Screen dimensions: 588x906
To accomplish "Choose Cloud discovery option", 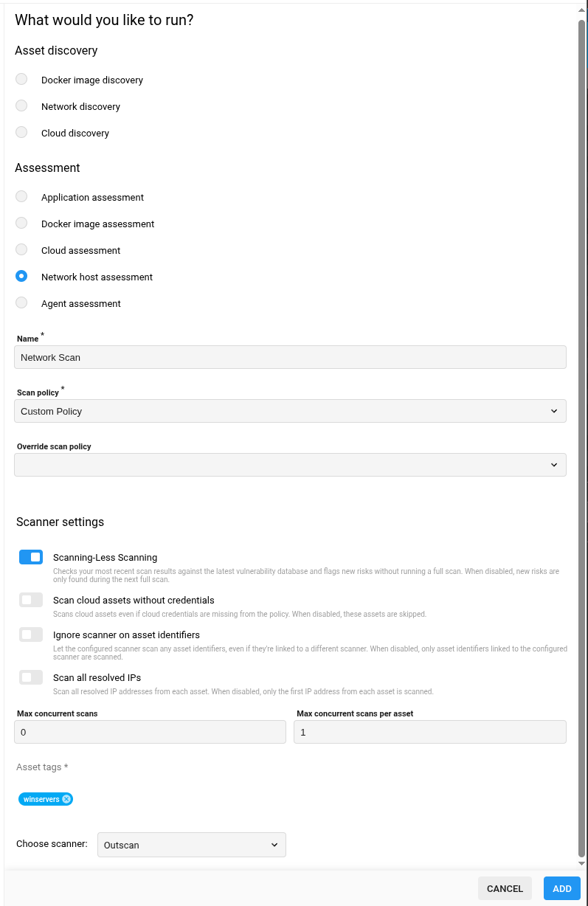I will click(x=21, y=133).
